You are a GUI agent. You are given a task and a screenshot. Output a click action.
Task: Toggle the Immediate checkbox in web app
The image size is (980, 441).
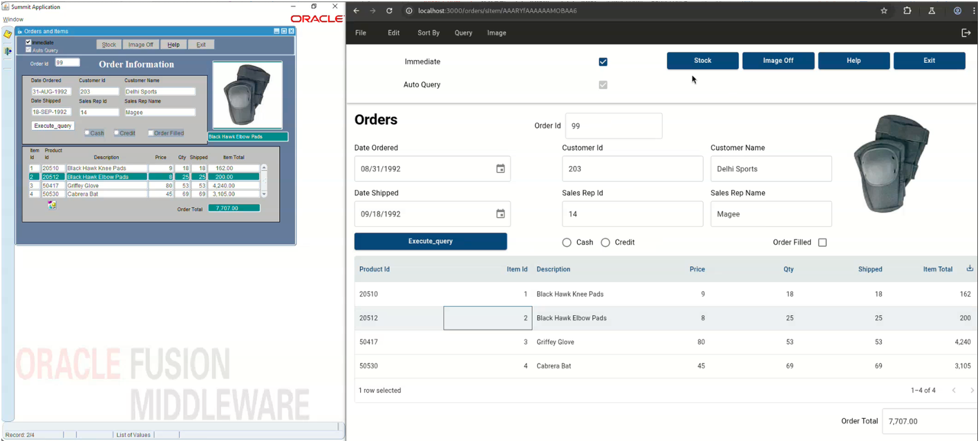click(603, 62)
